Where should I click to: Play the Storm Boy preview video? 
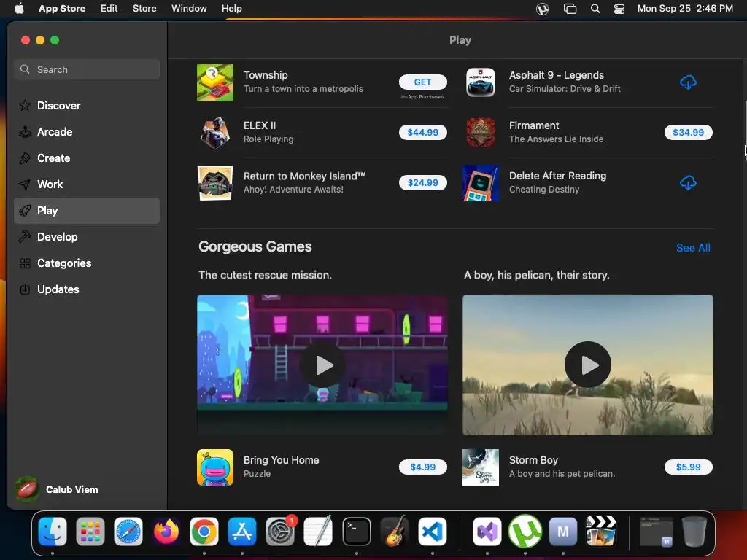coord(588,365)
